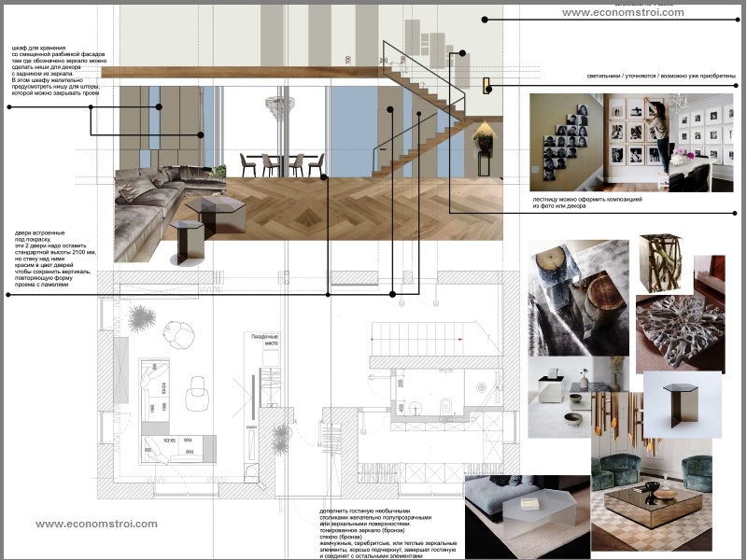Select the crystal chandelier in the elevation
The image size is (747, 560).
click(279, 107)
